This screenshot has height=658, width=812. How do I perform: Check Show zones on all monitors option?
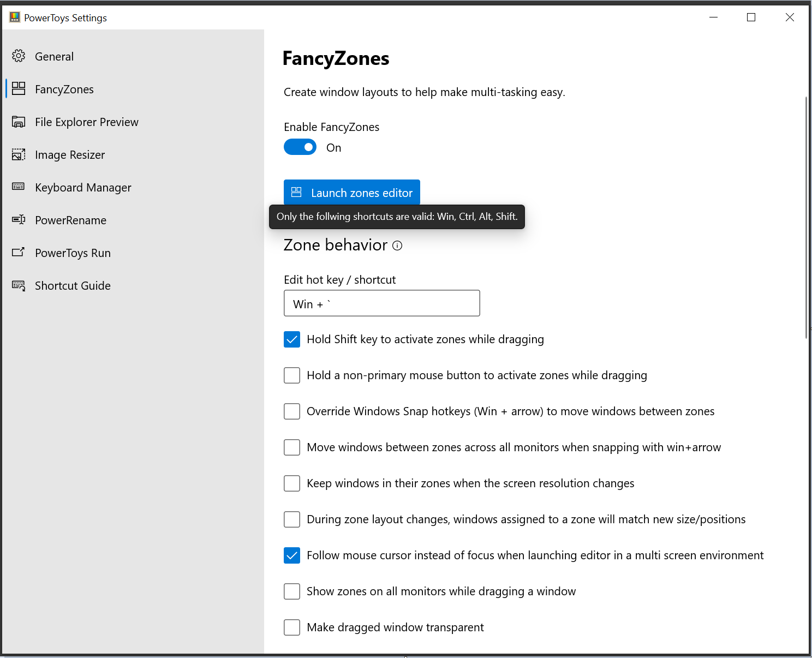[291, 591]
